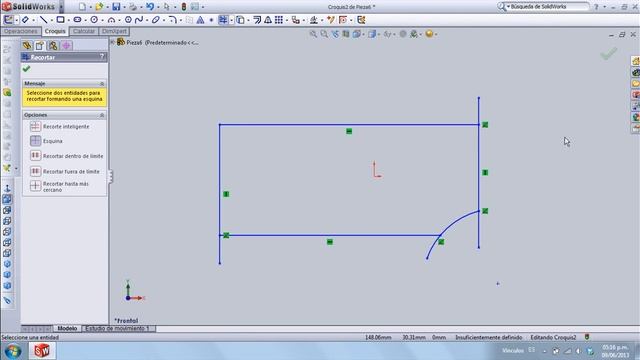Click the Undo icon
This screenshot has height=360, width=640.
[x=150, y=7]
